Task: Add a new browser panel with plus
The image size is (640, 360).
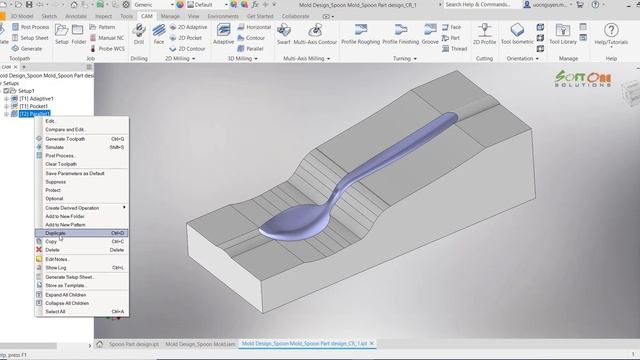Action: click(24, 67)
